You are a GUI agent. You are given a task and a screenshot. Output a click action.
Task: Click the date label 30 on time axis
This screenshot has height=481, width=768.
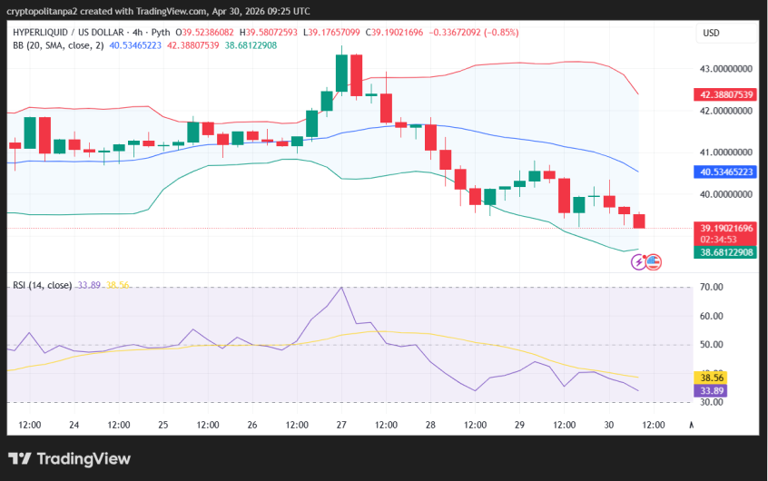609,425
